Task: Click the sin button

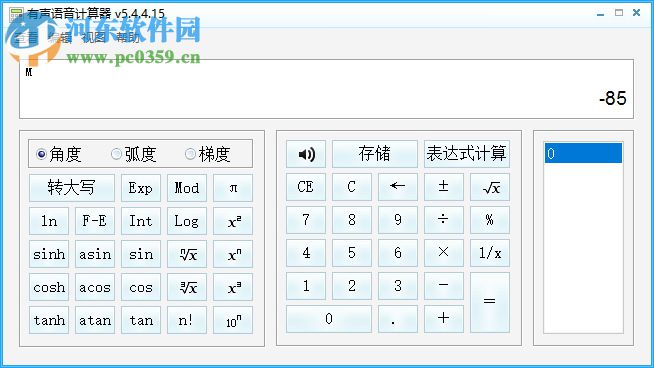Action: click(141, 254)
